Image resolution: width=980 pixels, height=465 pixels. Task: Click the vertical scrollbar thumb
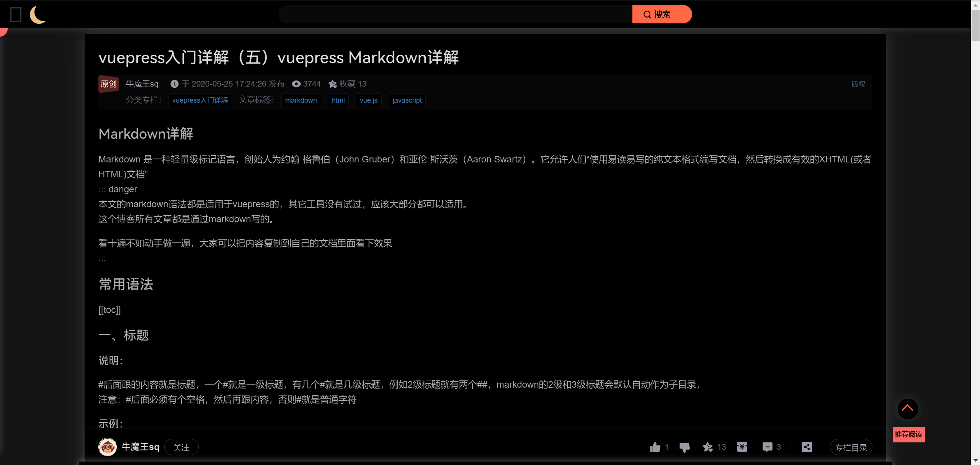[975, 25]
